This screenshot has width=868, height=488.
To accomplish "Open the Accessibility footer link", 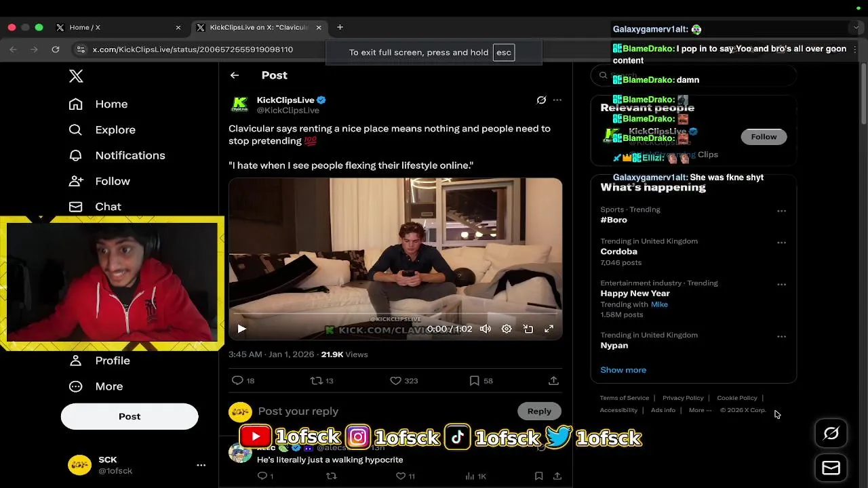I will (618, 410).
